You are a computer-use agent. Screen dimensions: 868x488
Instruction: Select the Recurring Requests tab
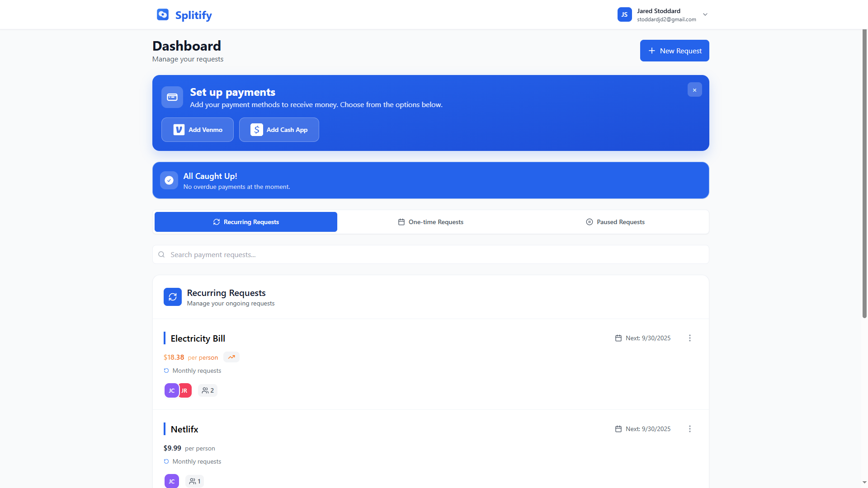click(x=246, y=222)
